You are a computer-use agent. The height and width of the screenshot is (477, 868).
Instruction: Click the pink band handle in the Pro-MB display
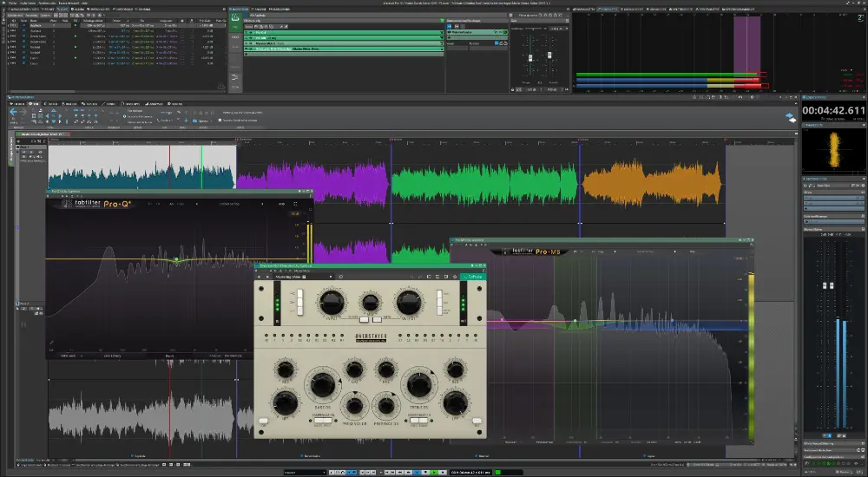click(502, 320)
